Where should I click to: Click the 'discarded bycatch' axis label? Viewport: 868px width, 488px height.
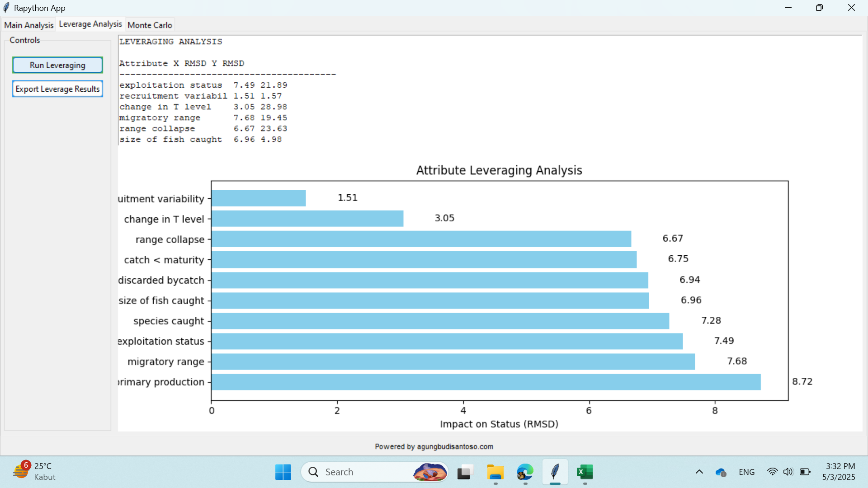(161, 280)
